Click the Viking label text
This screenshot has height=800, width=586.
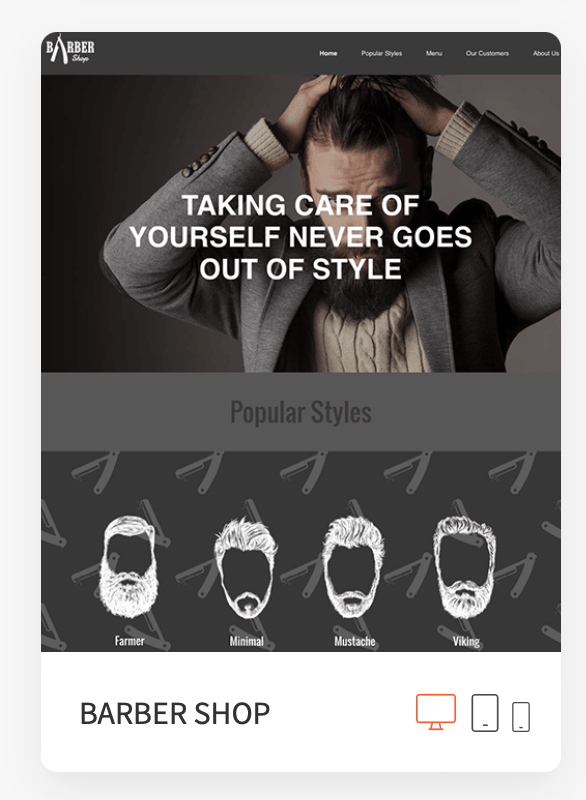[x=466, y=641]
